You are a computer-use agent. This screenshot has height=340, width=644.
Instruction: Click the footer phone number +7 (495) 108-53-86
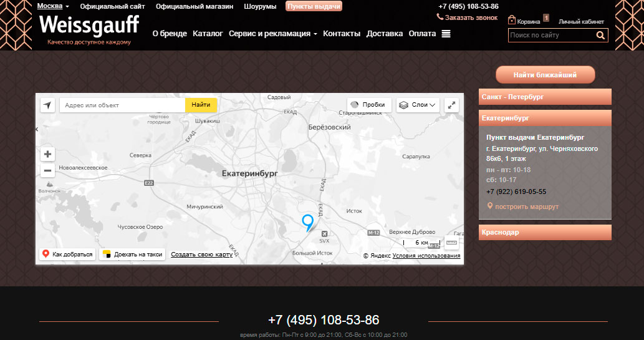pyautogui.click(x=324, y=320)
